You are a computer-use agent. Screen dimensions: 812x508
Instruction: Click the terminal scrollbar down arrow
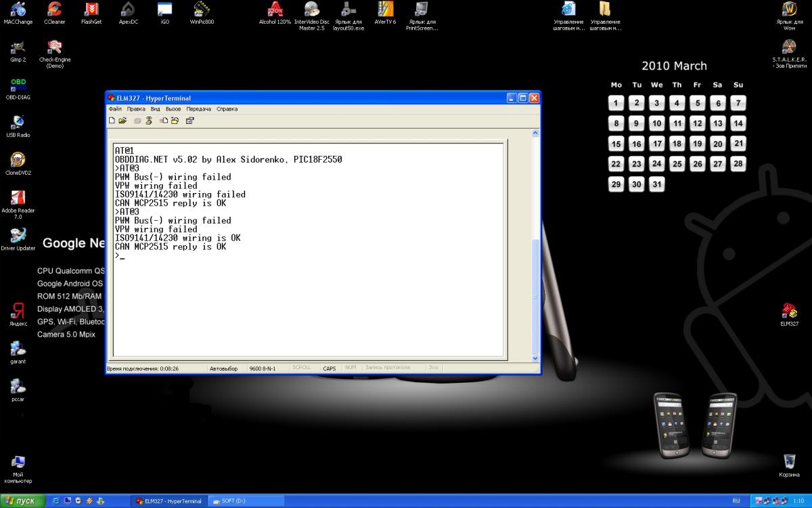(x=536, y=358)
